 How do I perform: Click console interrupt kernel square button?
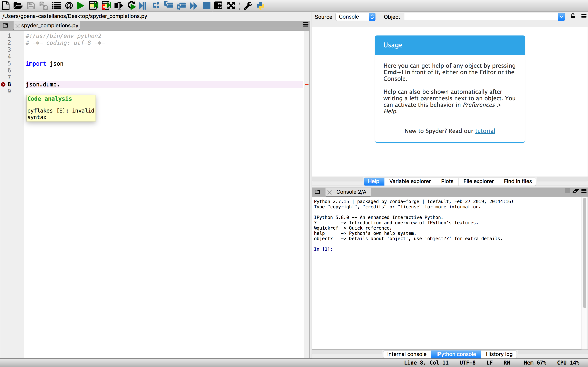pos(567,191)
